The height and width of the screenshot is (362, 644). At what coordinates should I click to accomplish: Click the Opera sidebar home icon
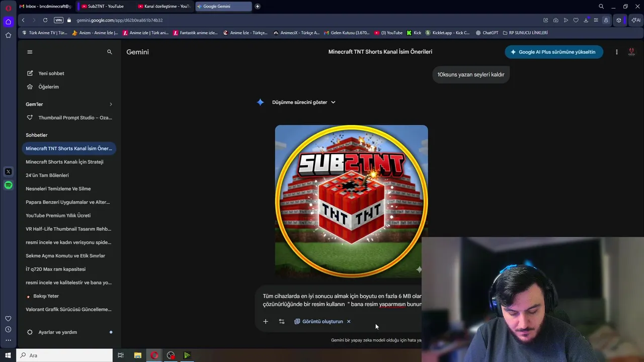point(8,22)
